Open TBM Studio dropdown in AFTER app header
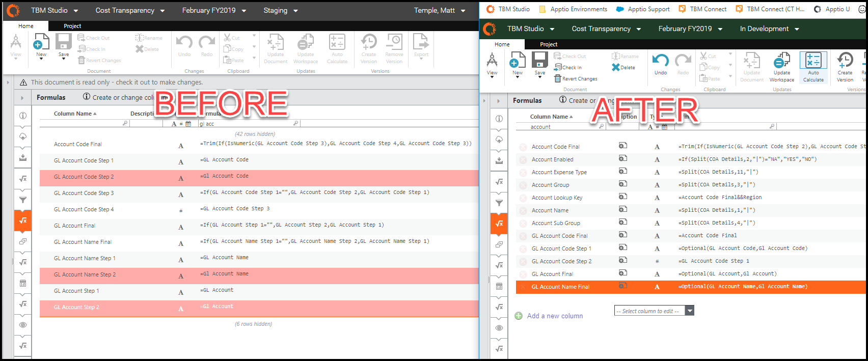This screenshot has width=868, height=361. [531, 29]
